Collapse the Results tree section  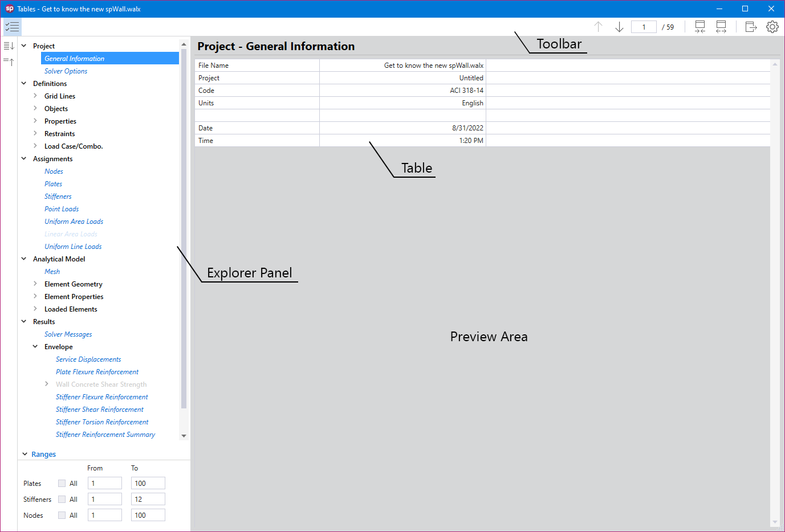[24, 321]
